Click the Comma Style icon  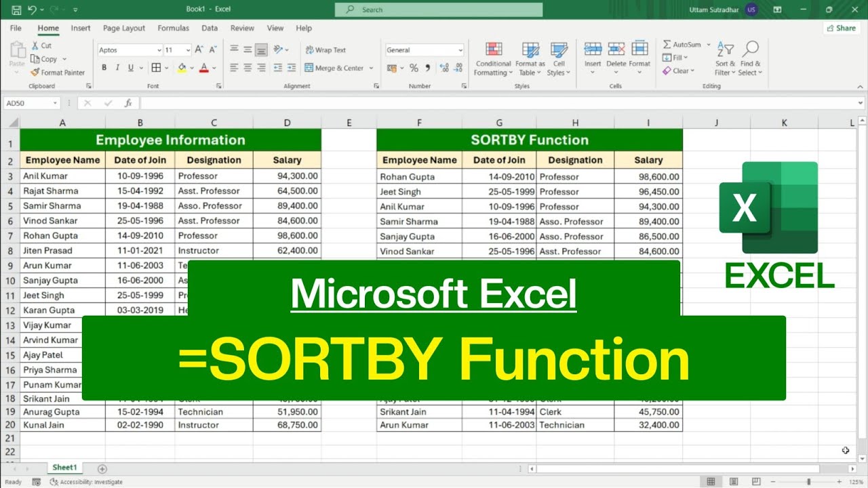click(427, 68)
